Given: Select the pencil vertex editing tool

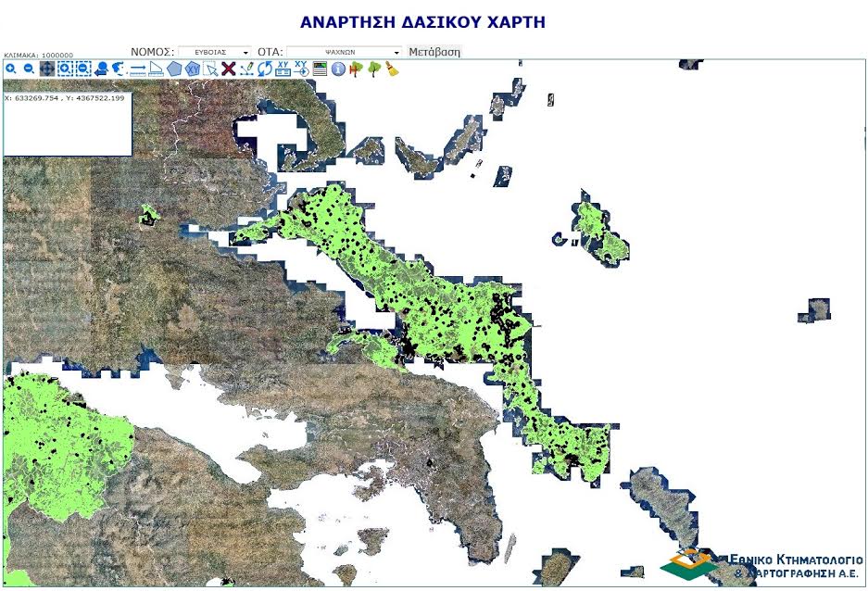Looking at the screenshot, I should (x=246, y=67).
